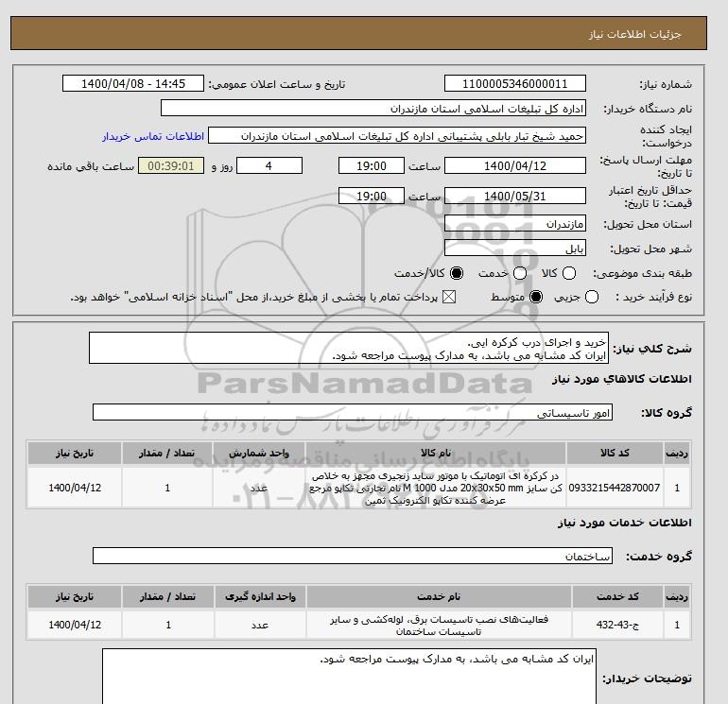Click the goods name cell describing در کرکره ای اتوماتیک
The image size is (728, 704).
pyautogui.click(x=436, y=488)
